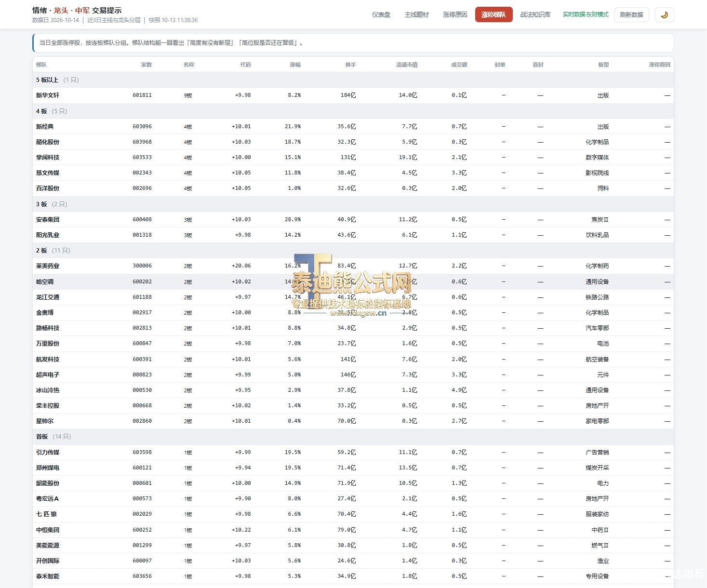The width and height of the screenshot is (707, 588).
Task: Switch to the 主线题材 tab
Action: [417, 14]
